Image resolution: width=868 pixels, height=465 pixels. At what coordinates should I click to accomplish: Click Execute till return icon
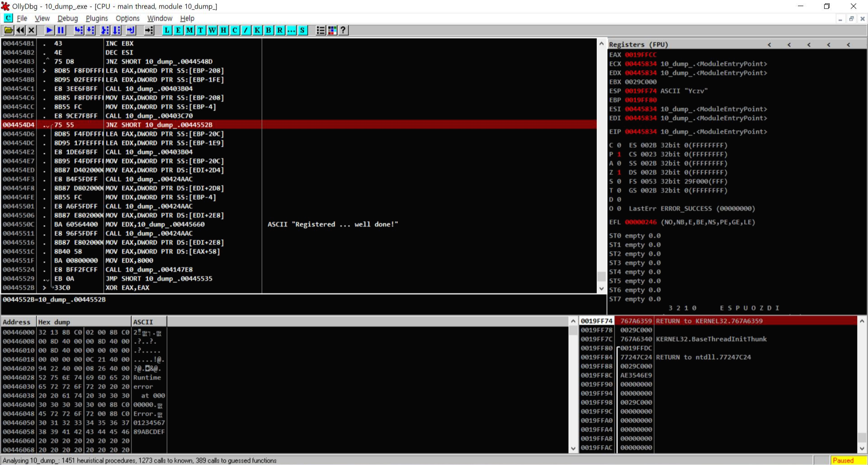pos(131,30)
